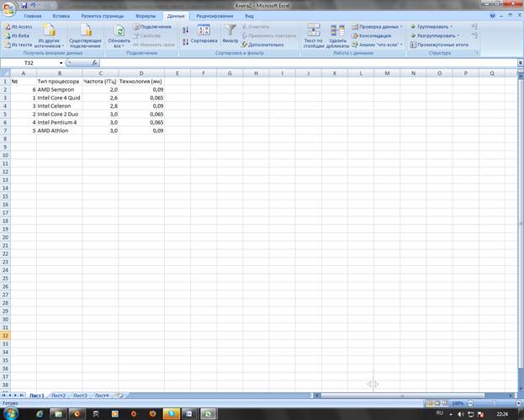Open the Name Box dropdown arrow
The height and width of the screenshot is (420, 524).
coord(61,63)
